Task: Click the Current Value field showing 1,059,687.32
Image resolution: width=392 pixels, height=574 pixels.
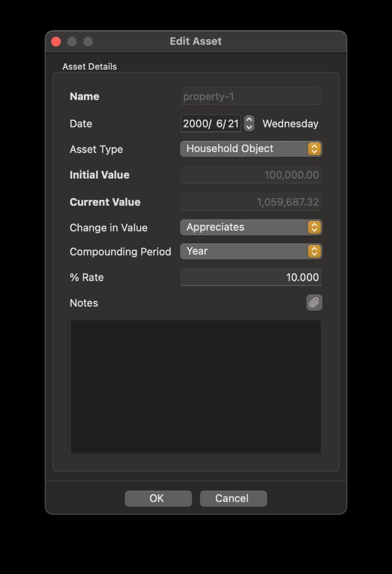Action: click(x=251, y=202)
